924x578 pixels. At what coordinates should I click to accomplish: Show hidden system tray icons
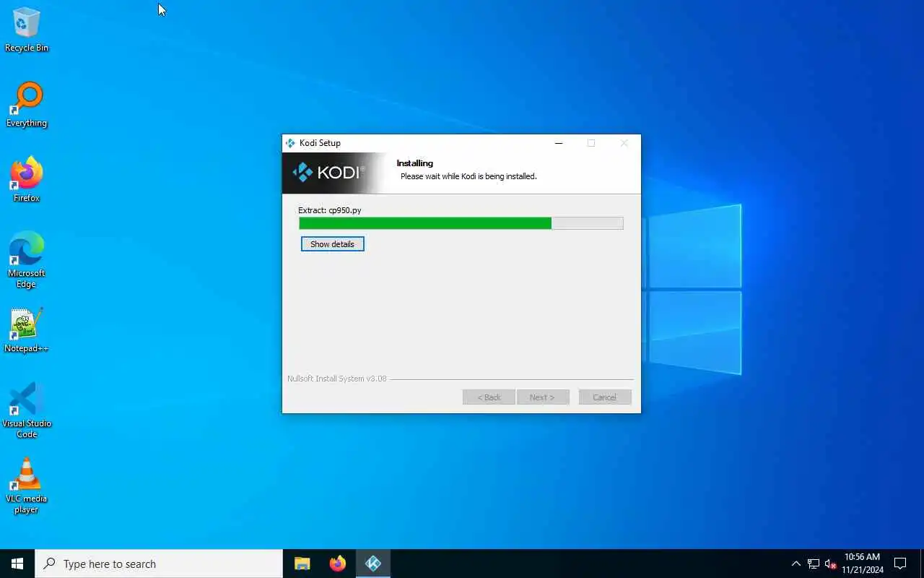[x=796, y=564]
